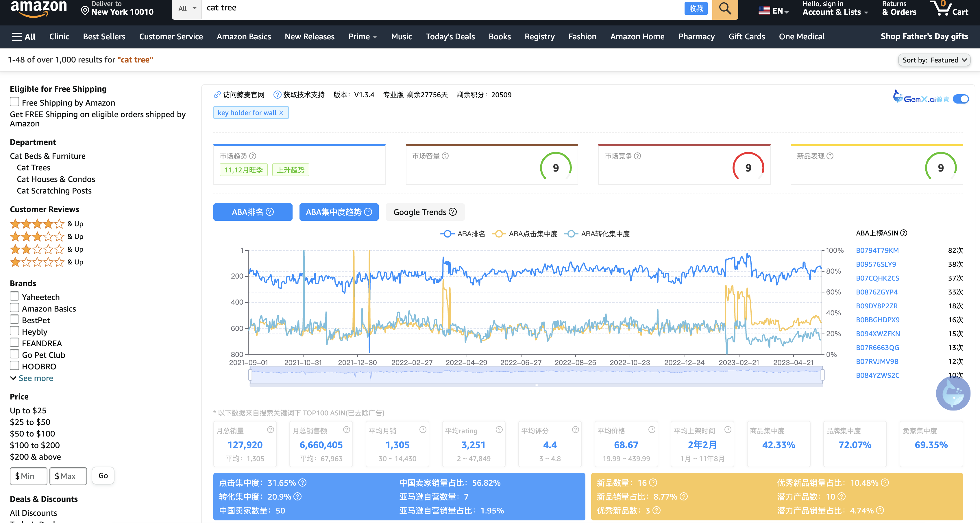Open Today's Deals in nav bar
980x523 pixels.
(450, 36)
